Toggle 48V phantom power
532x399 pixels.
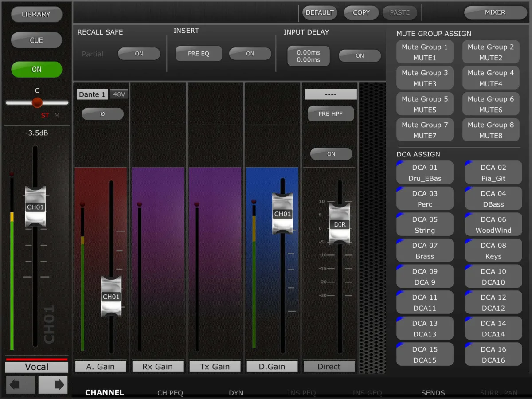coord(119,94)
